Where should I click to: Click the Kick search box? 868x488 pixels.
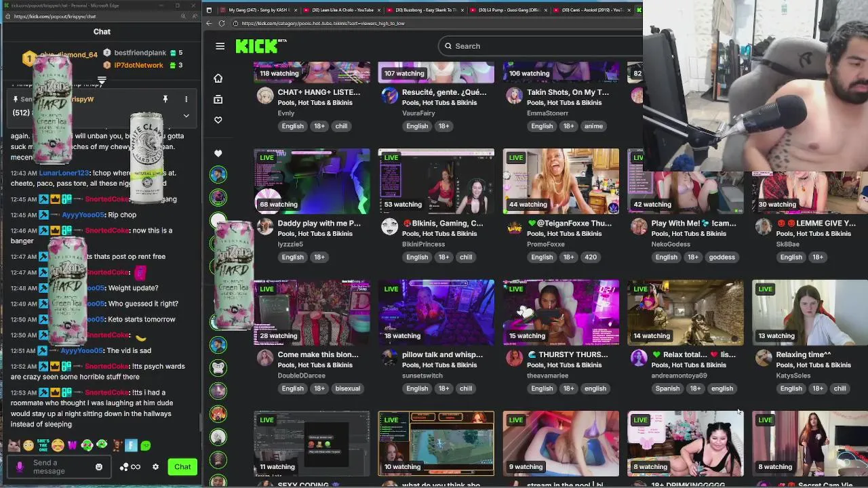pos(540,46)
